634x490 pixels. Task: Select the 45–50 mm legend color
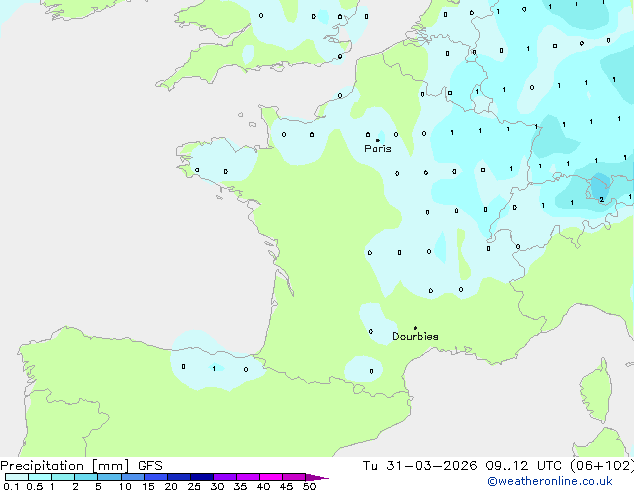coord(294,477)
